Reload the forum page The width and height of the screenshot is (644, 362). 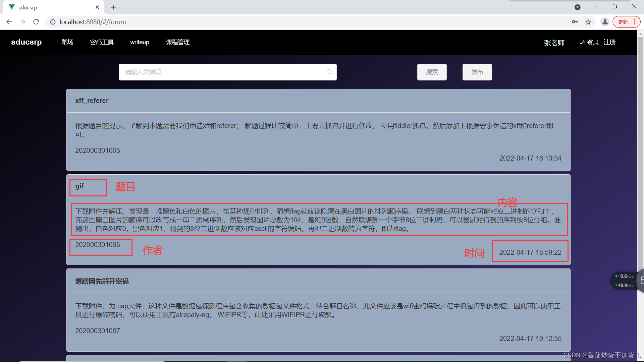pyautogui.click(x=36, y=22)
